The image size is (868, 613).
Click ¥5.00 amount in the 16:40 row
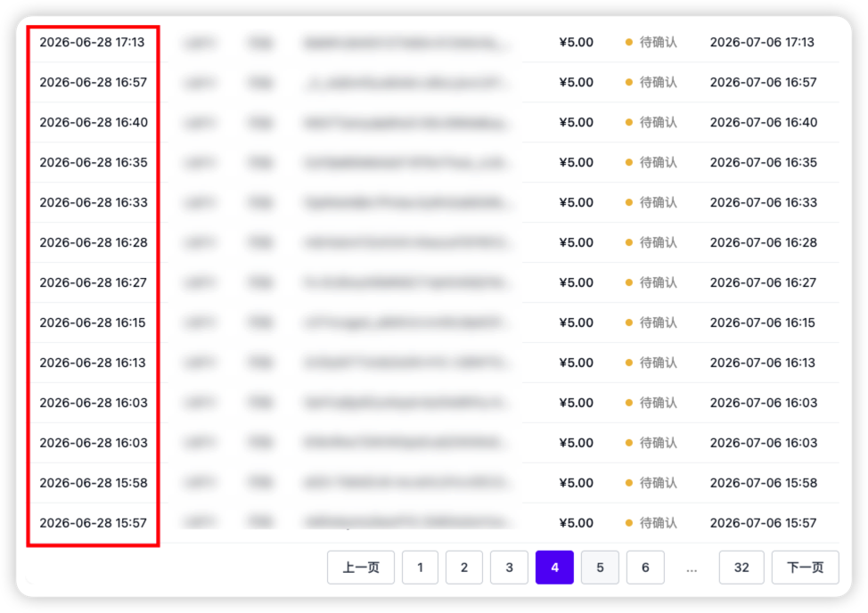(577, 122)
